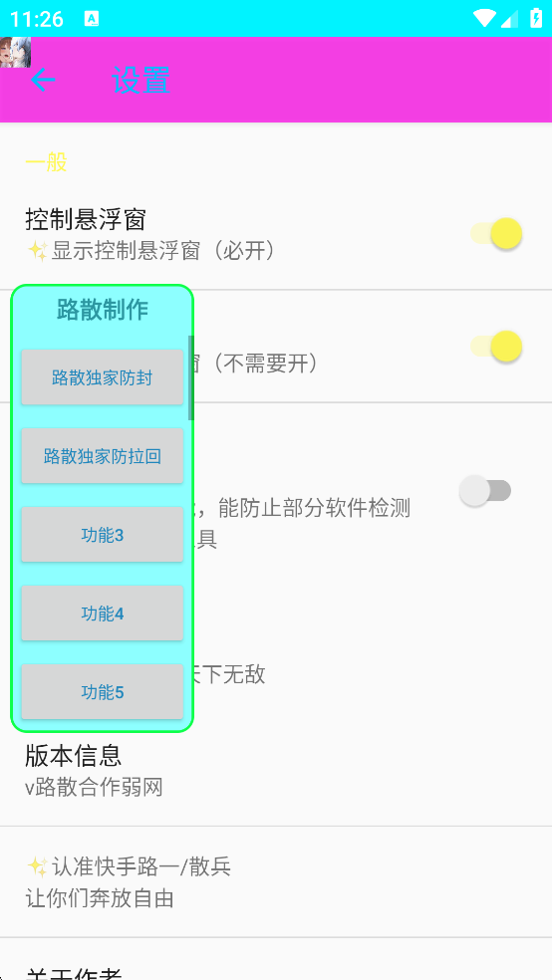Tap the cellular signal icon in status bar
This screenshot has width=552, height=980.
point(510,19)
